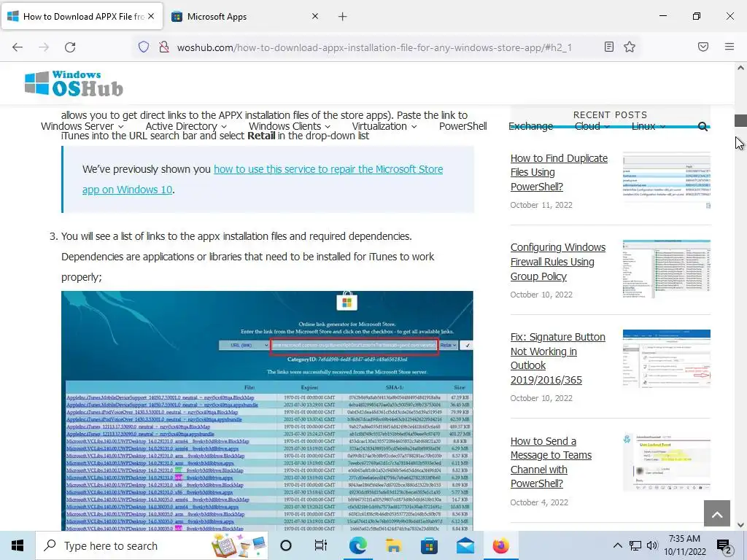The image size is (747, 560).
Task: Close the How to Download APPX tab
Action: point(151,16)
